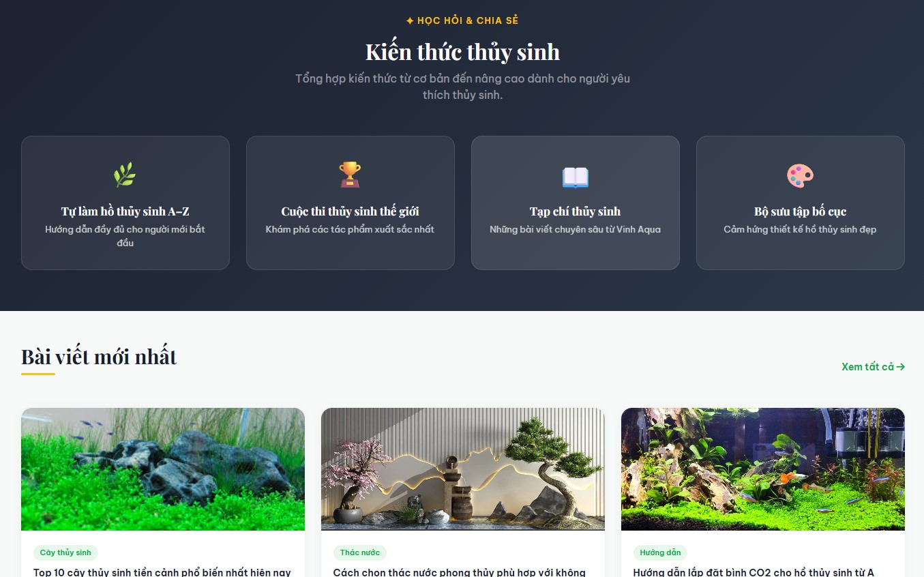This screenshot has width=924, height=577.
Task: Open the Cuộc thi thủy sinh thế giới card
Action: coord(351,203)
